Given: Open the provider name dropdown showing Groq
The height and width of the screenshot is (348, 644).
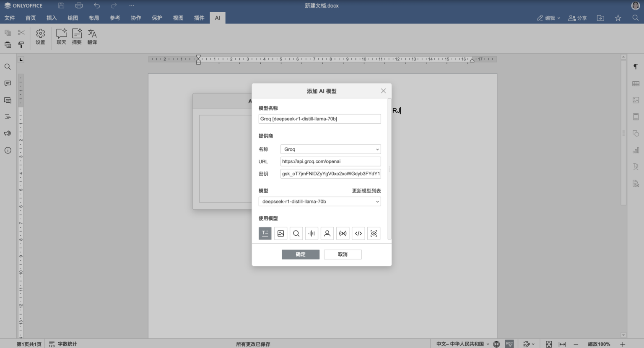Looking at the screenshot, I should point(330,149).
